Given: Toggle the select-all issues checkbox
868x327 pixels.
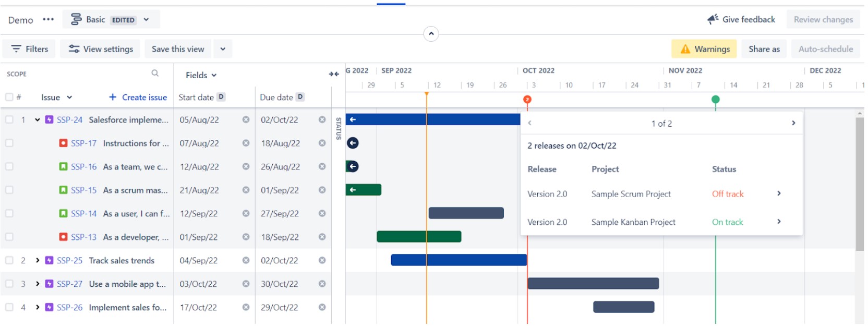Looking at the screenshot, I should (x=9, y=97).
